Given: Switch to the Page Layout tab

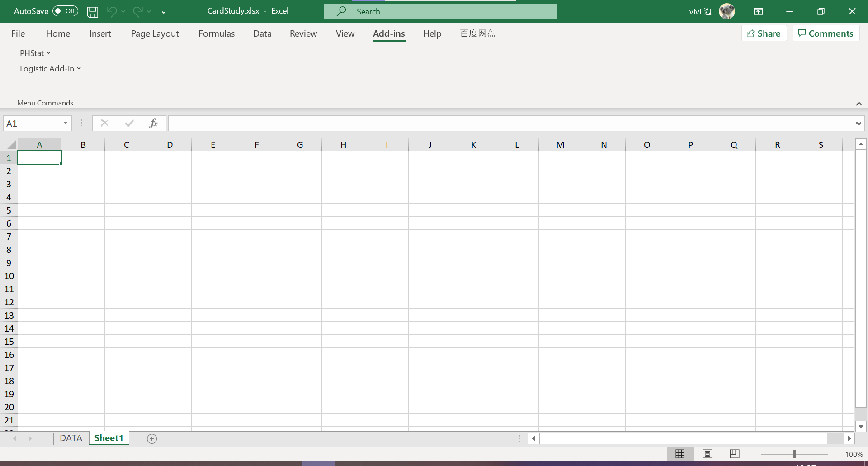Looking at the screenshot, I should click(x=155, y=33).
